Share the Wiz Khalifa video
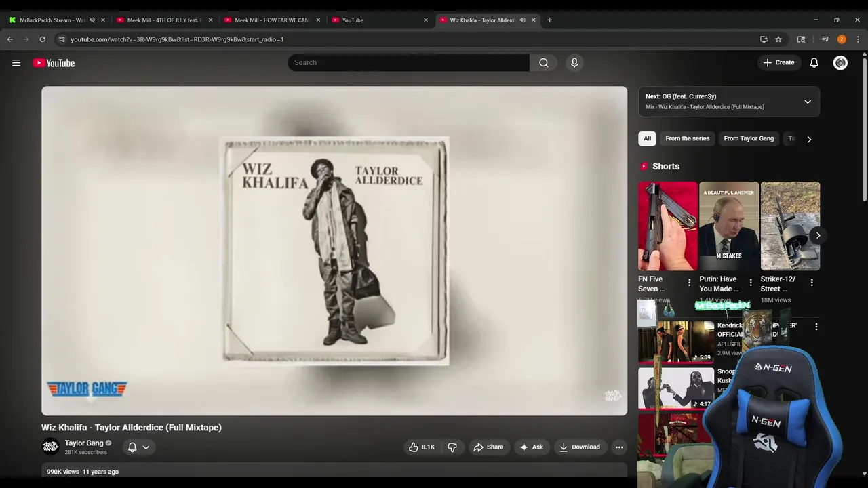This screenshot has height=488, width=868. click(x=488, y=447)
